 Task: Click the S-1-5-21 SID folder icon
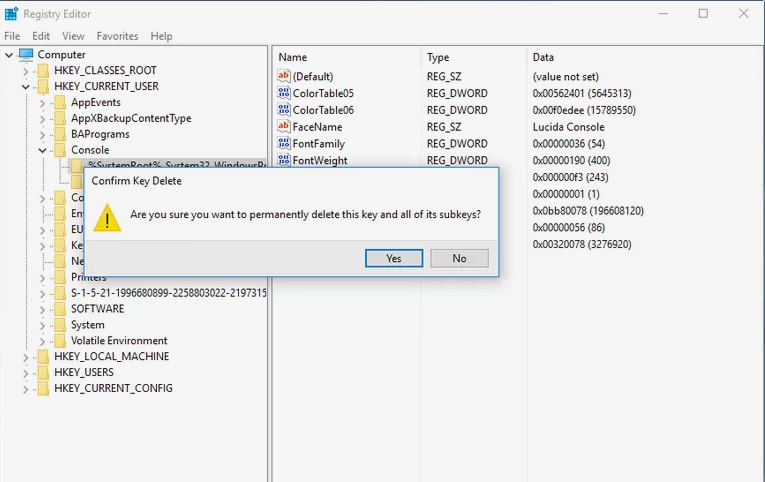(x=60, y=293)
